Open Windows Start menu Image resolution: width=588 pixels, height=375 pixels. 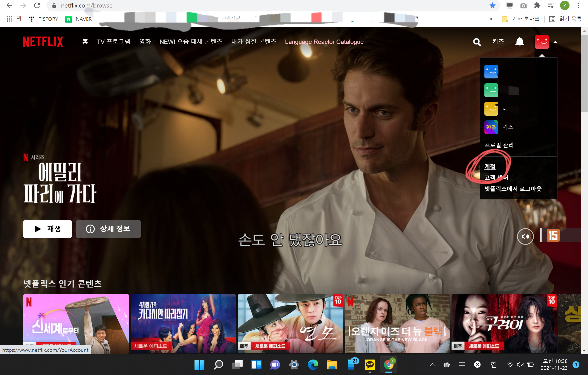[x=199, y=365]
